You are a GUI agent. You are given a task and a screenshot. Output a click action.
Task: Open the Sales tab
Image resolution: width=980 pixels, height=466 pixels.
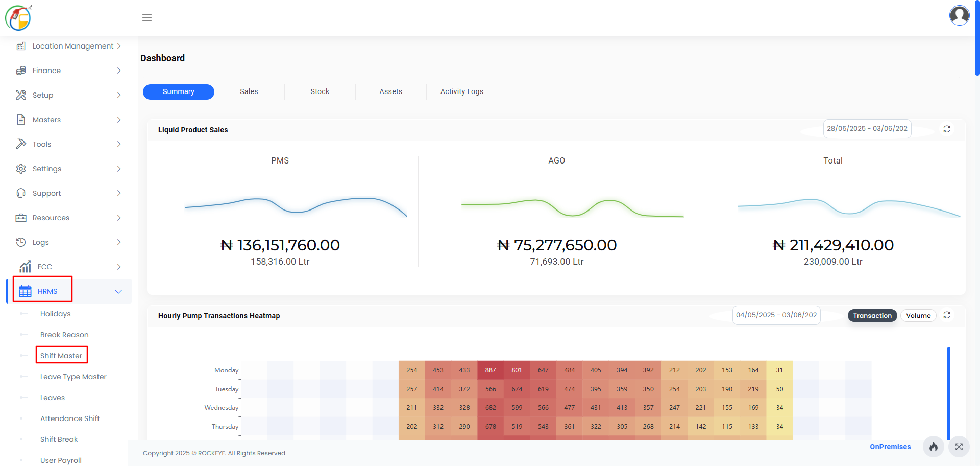[x=249, y=91]
